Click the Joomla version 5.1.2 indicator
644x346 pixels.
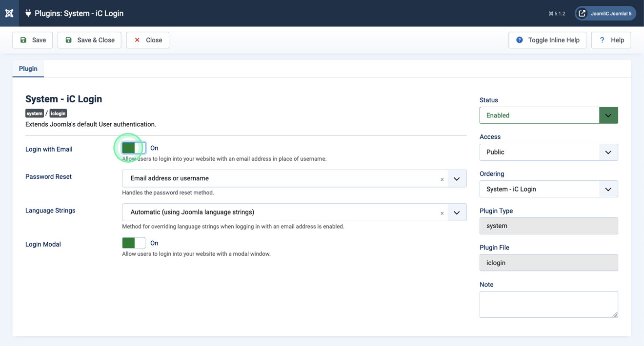coord(557,14)
